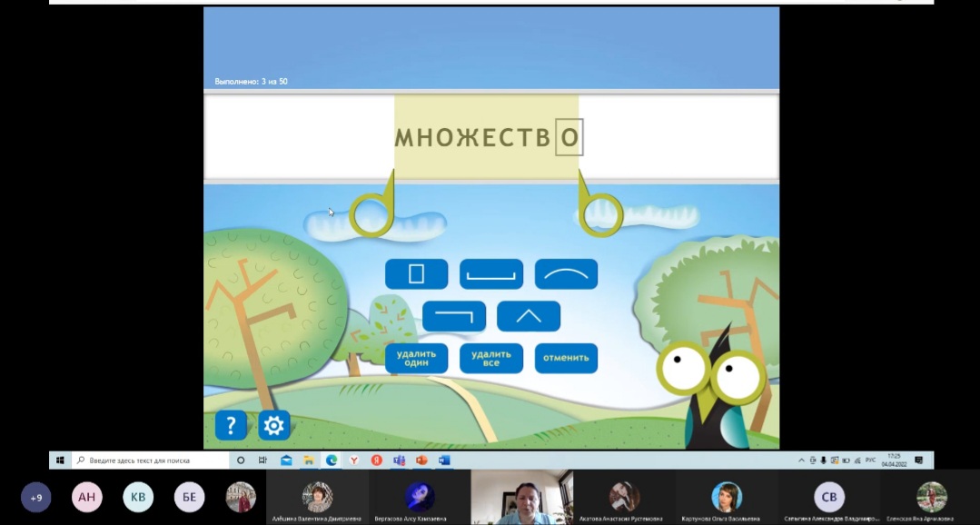The width and height of the screenshot is (980, 525).
Task: Open the Windows Start menu
Action: click(x=61, y=461)
